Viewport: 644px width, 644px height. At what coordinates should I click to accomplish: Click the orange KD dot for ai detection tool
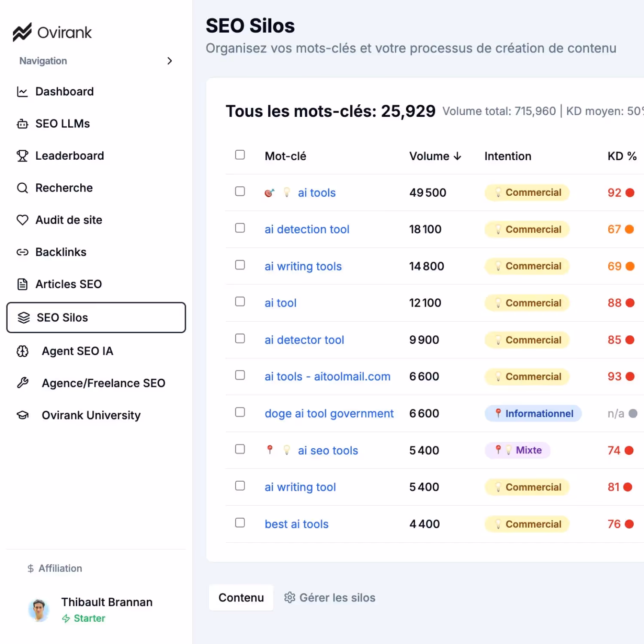point(629,229)
